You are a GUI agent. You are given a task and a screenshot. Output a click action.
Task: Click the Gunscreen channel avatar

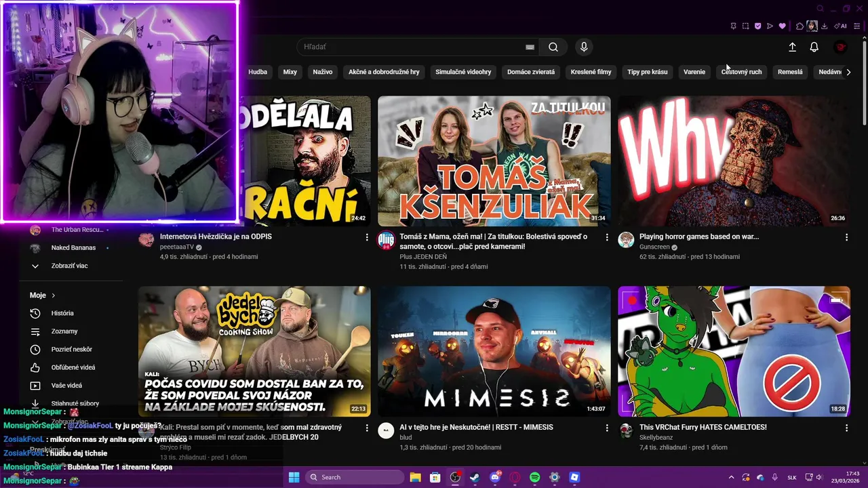tap(626, 239)
